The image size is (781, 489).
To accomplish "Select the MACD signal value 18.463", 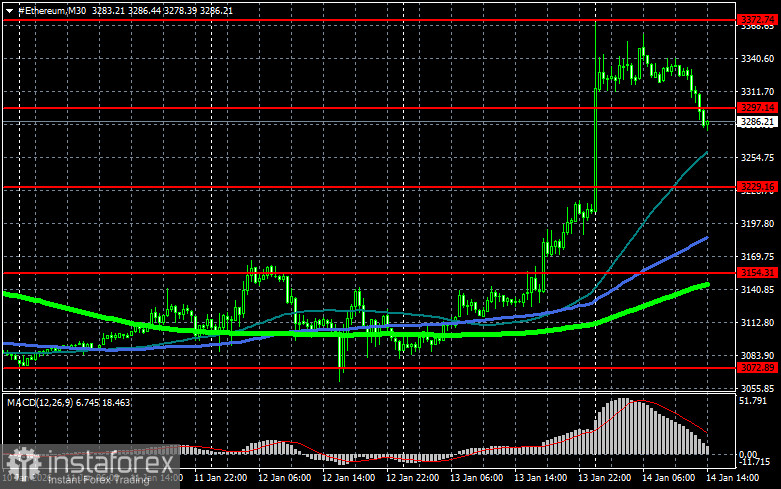I will coord(116,402).
